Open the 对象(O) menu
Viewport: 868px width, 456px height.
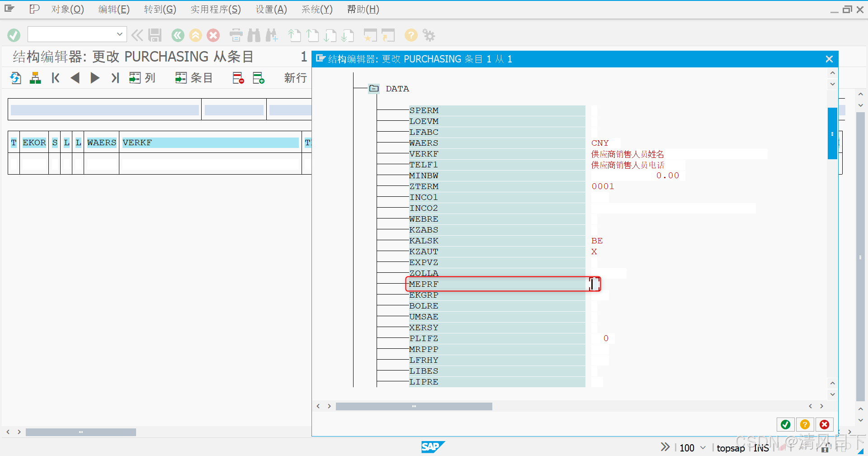[x=67, y=9]
